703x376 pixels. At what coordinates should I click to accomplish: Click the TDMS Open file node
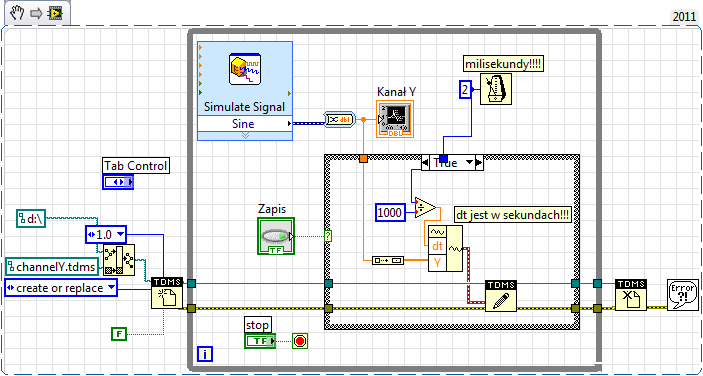pyautogui.click(x=167, y=293)
